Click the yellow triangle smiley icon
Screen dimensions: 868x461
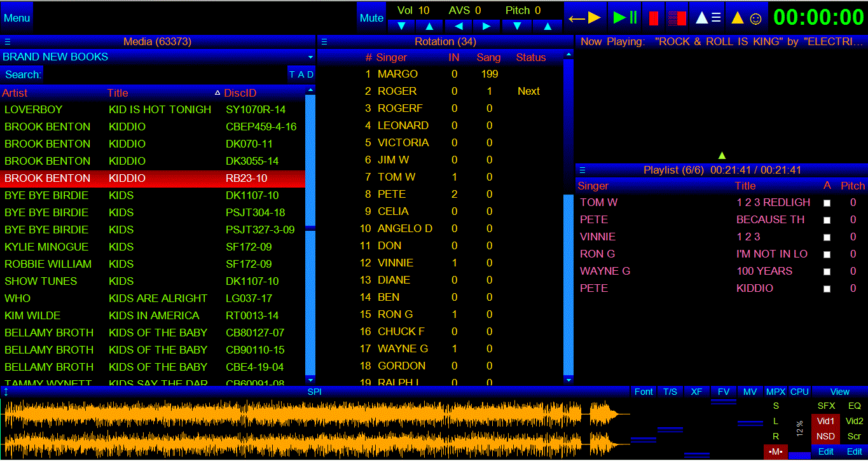746,18
